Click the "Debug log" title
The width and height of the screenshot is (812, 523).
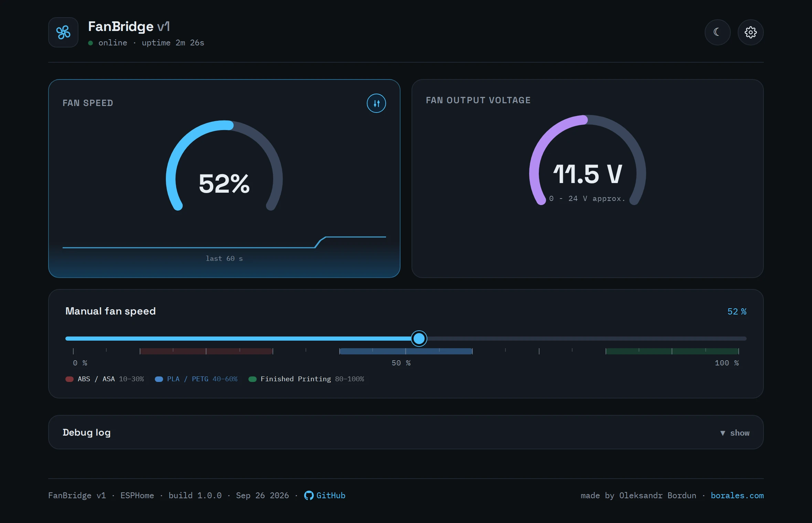[86, 433]
